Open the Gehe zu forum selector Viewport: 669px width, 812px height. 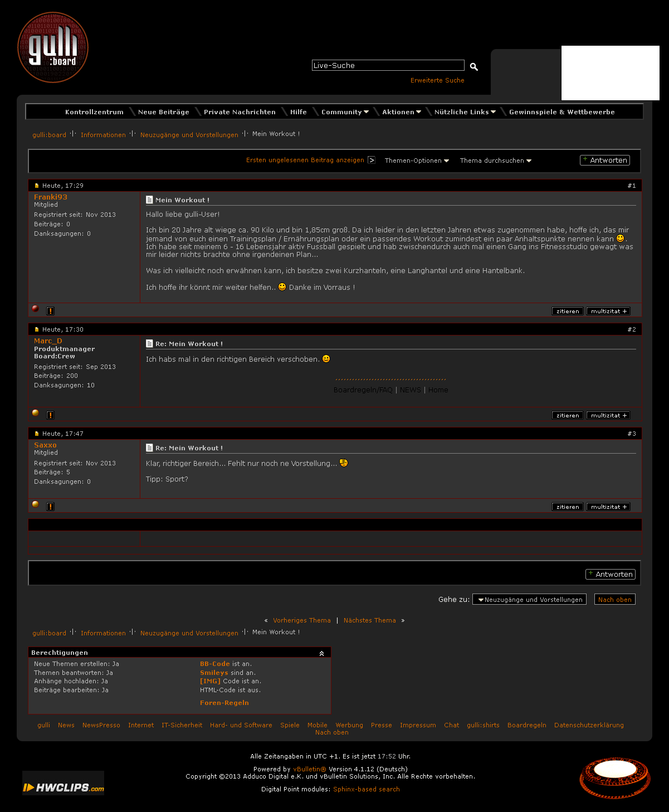pyautogui.click(x=529, y=600)
